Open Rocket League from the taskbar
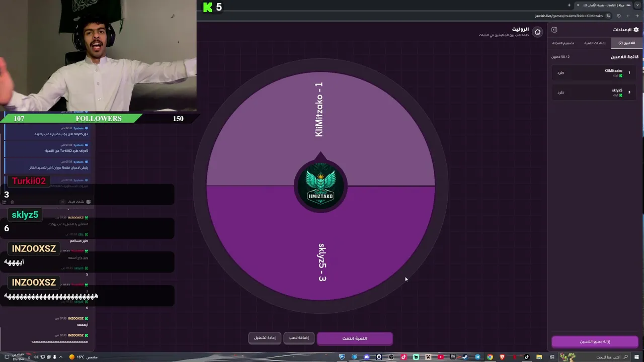Screen dimensions: 644x362 click(x=342, y=357)
